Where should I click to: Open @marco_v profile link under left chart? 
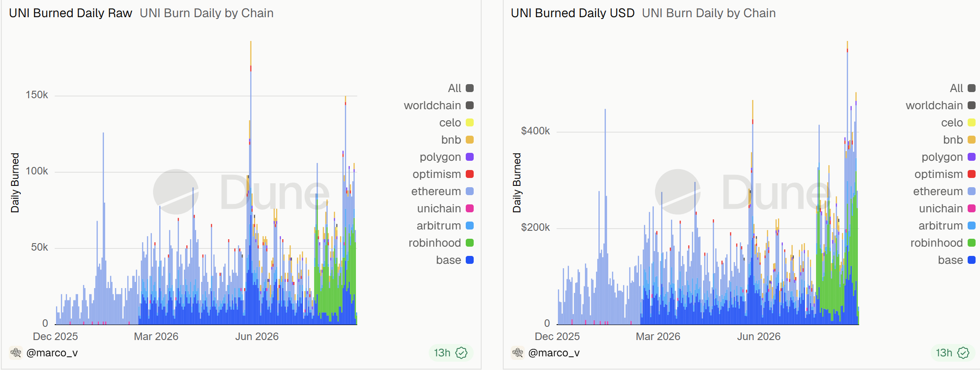click(x=52, y=353)
